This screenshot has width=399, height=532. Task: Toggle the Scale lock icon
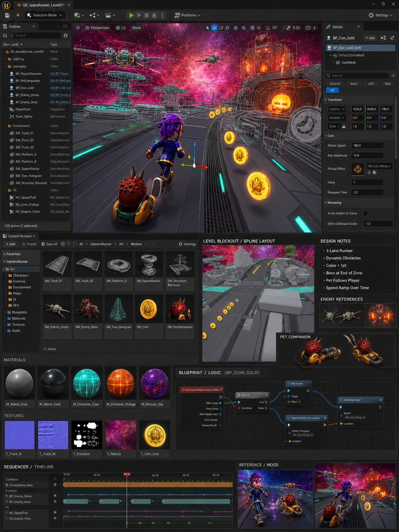click(344, 126)
